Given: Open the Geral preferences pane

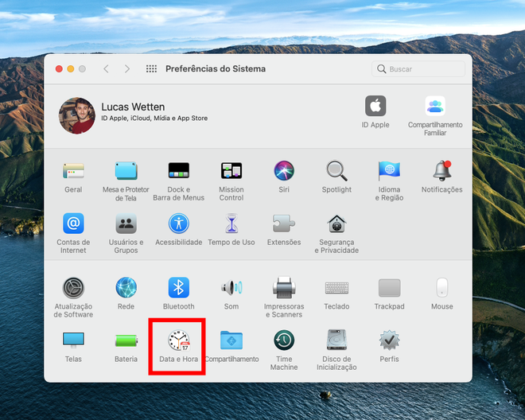Looking at the screenshot, I should [x=73, y=171].
